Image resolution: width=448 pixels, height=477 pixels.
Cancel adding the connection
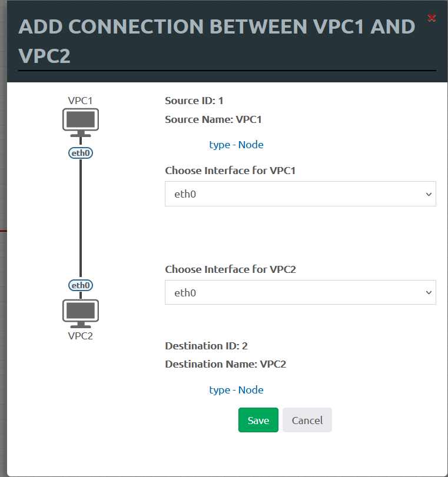point(307,420)
